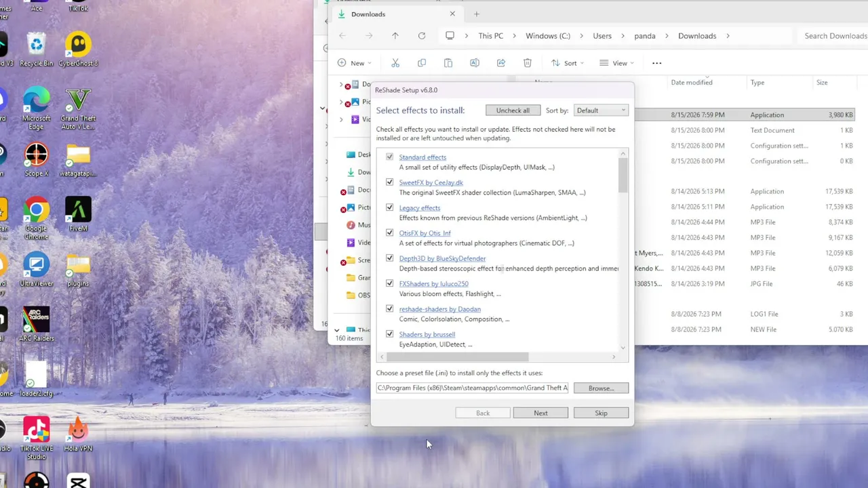This screenshot has width=868, height=488.
Task: Open the Sort by Default dropdown in ReShade
Action: [x=601, y=110]
